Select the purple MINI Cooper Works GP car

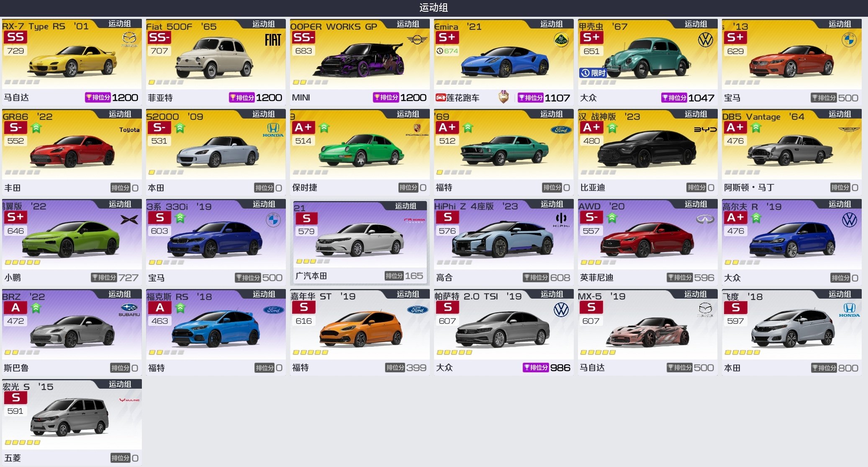(360, 61)
